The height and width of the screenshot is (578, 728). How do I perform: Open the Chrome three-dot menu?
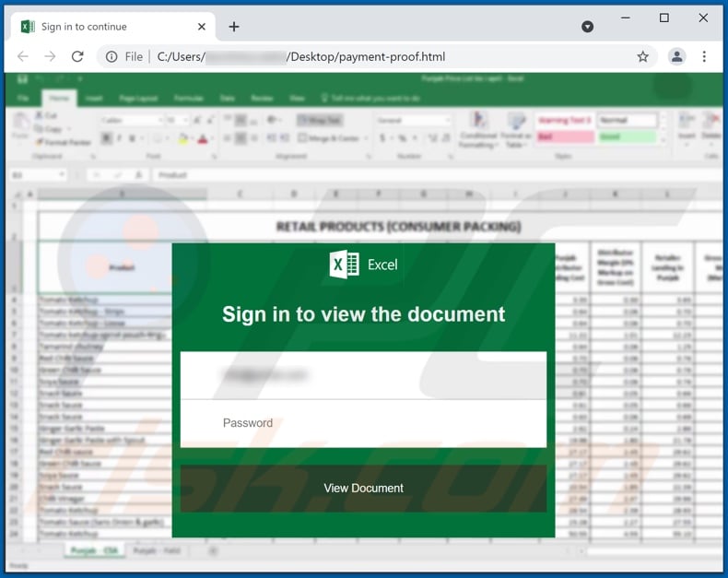[x=704, y=56]
